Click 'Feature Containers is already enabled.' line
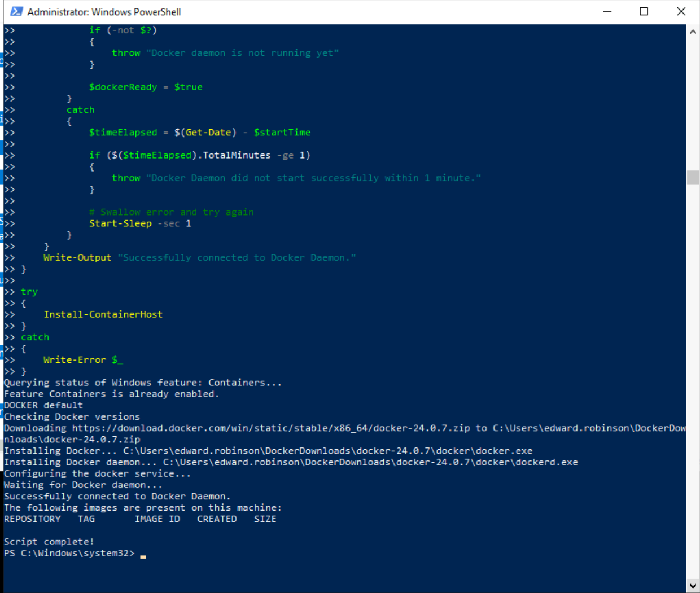Image resolution: width=700 pixels, height=593 pixels. coord(112,394)
